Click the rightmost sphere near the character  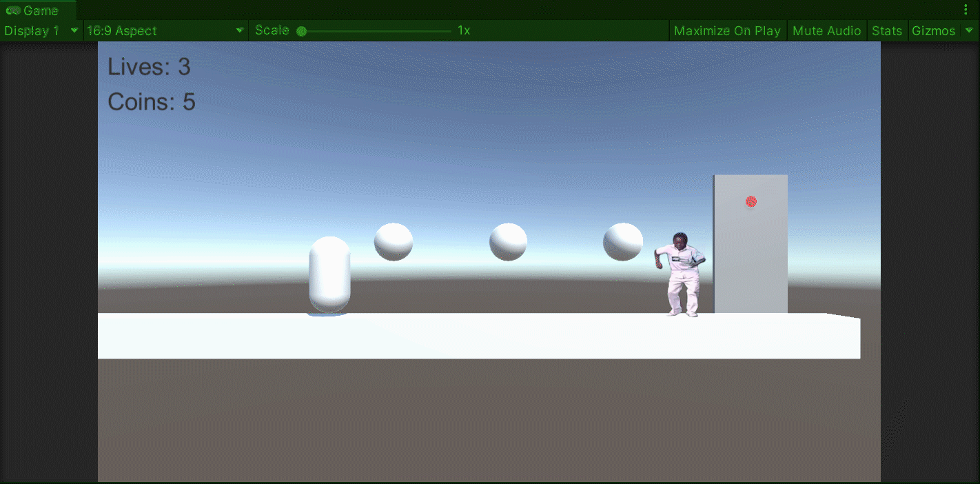622,241
